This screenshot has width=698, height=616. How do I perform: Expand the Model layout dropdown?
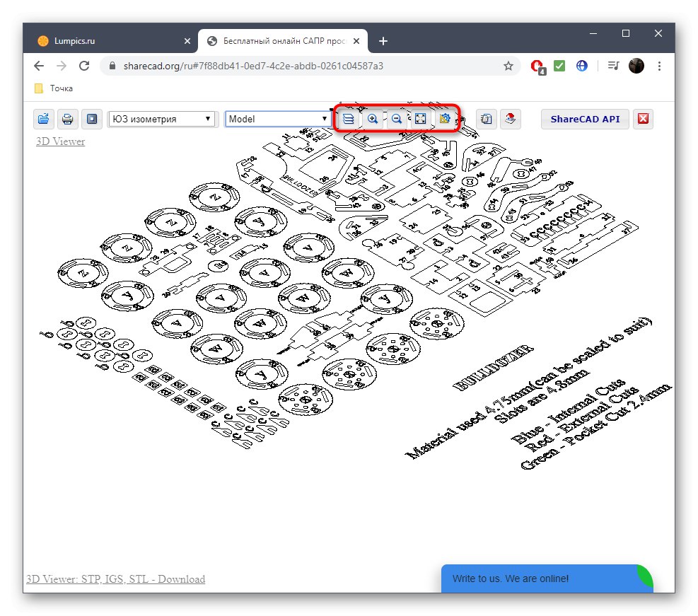[x=277, y=118]
